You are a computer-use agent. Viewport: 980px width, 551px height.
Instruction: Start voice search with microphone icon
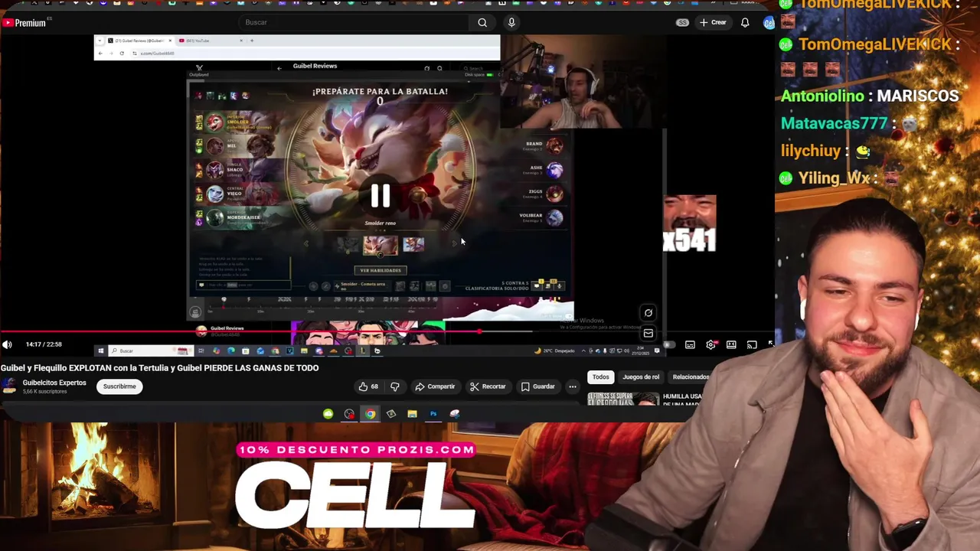click(x=511, y=22)
